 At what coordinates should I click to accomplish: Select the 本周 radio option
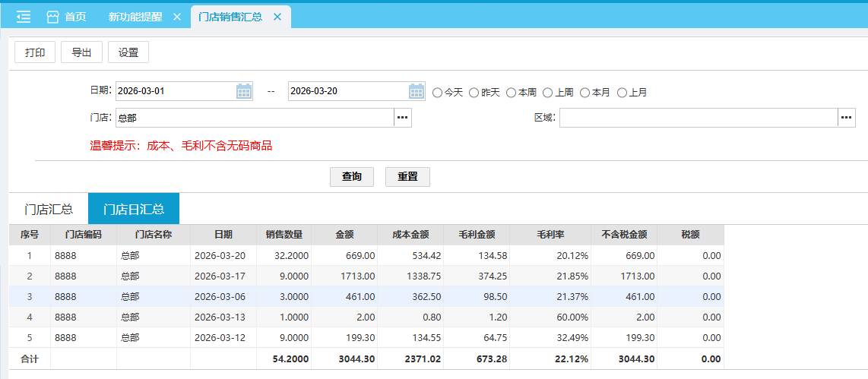click(511, 93)
